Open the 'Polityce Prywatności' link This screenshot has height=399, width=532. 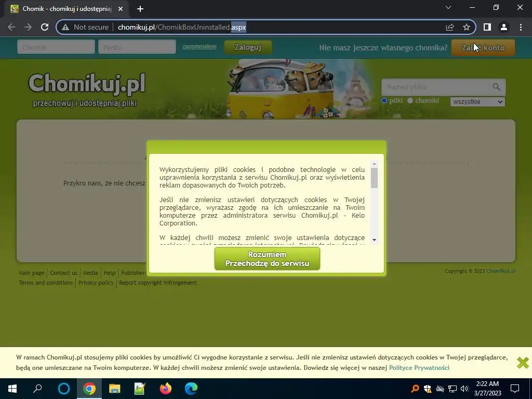point(419,368)
